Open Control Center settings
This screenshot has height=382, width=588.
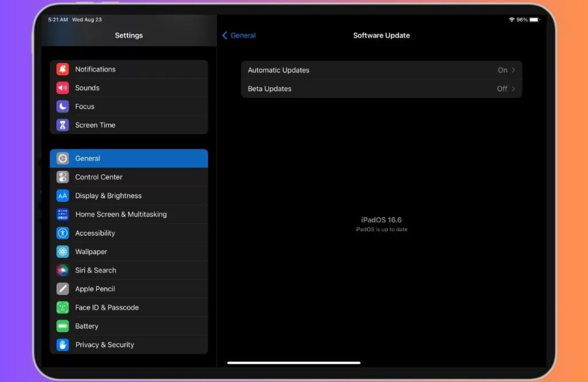[129, 177]
